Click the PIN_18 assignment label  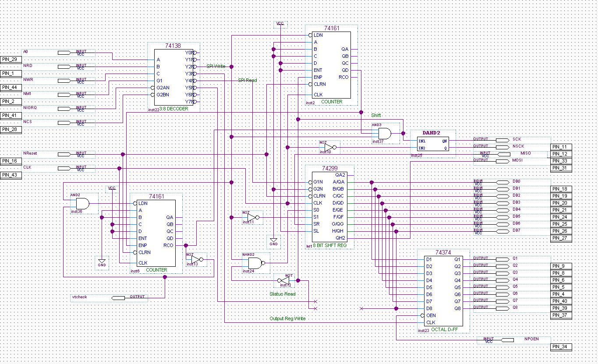pos(561,189)
